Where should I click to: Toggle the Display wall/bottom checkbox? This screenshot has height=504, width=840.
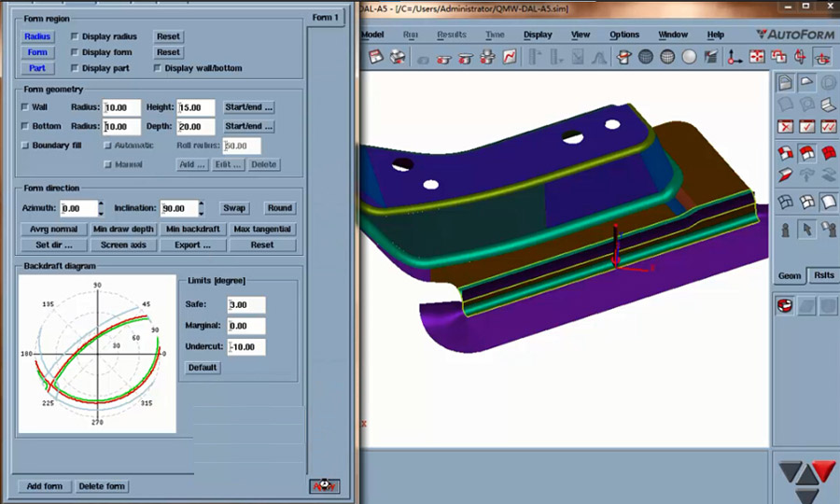point(157,68)
